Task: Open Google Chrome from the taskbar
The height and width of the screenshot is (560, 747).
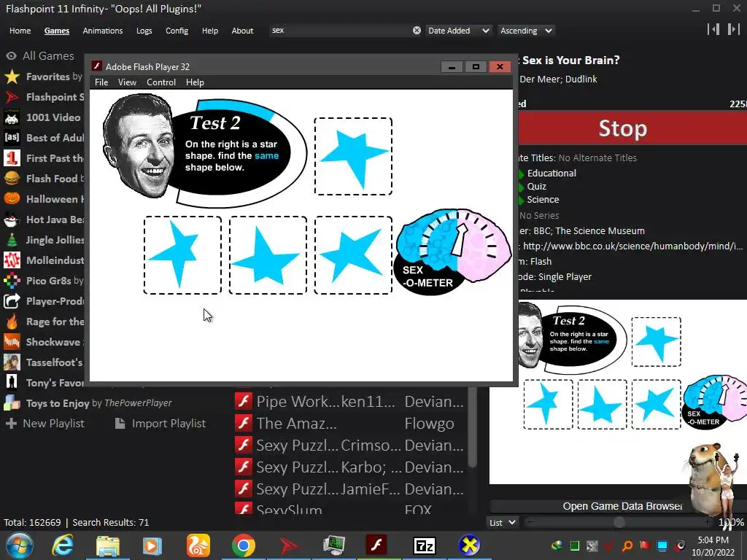Action: pos(244,545)
